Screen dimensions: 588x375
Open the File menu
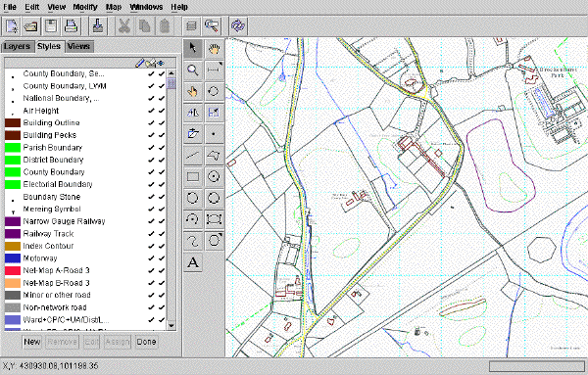click(x=10, y=7)
